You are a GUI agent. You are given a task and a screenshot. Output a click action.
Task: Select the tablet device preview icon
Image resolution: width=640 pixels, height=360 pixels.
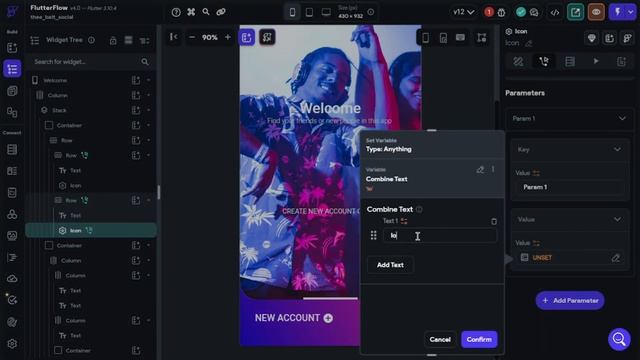pos(309,12)
